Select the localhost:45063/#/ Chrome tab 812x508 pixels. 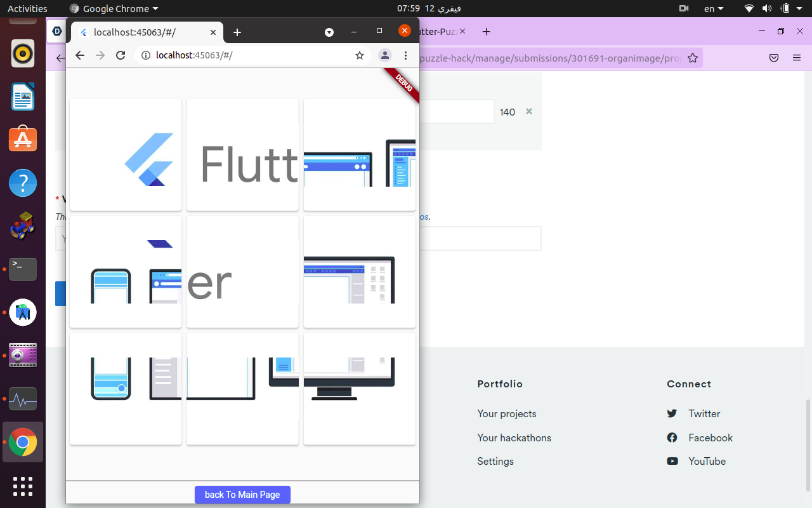point(147,32)
